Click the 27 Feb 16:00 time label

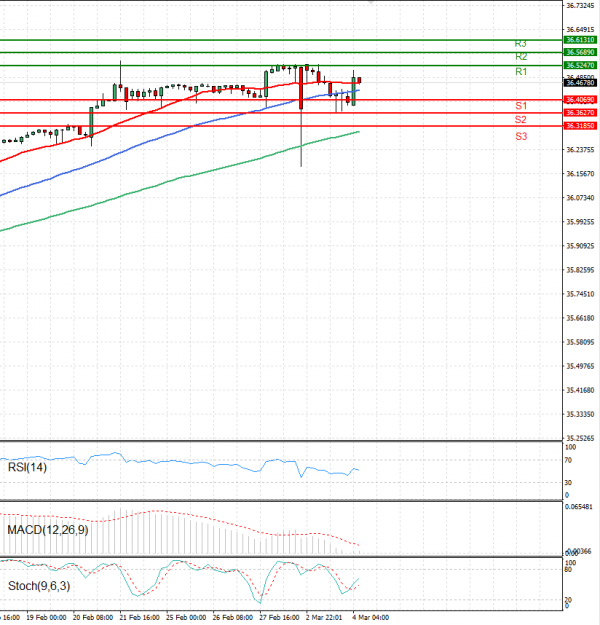tap(279, 617)
